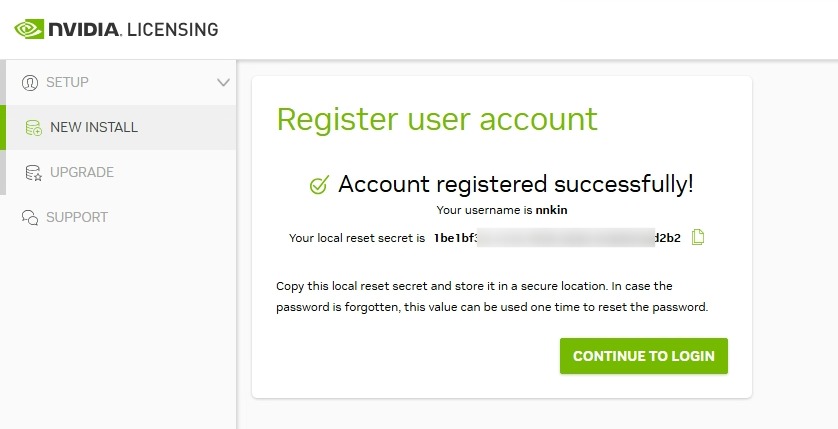Click the Your local reset secret label
838x429 pixels.
click(357, 238)
